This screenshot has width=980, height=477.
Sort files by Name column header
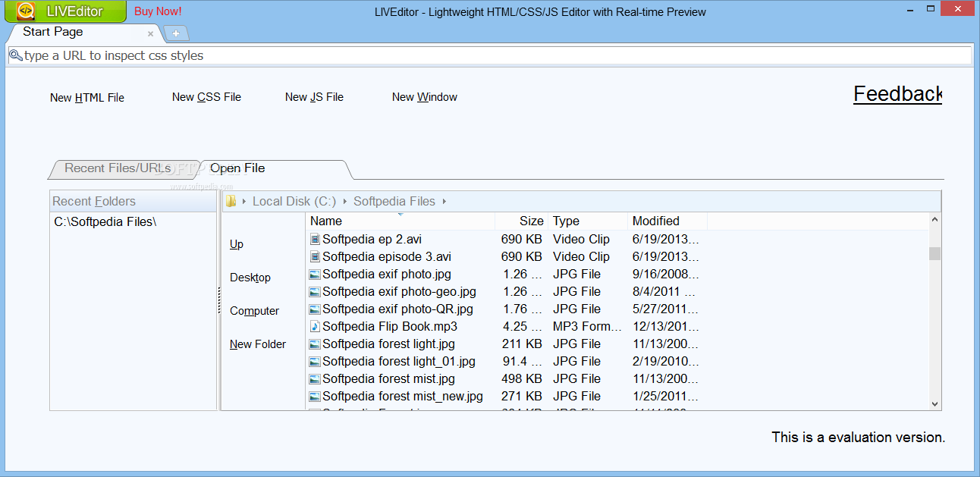pos(400,221)
